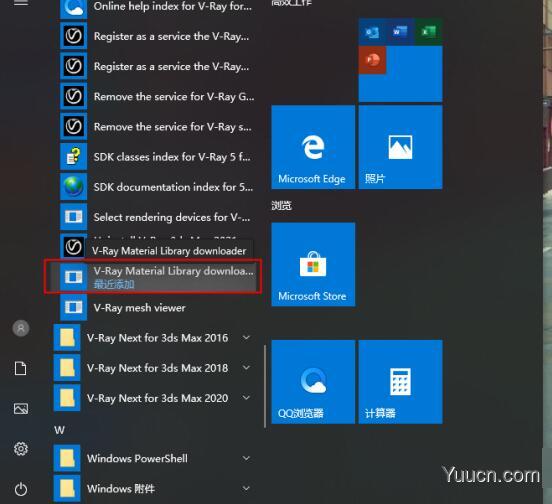
Task: Open the 计算器 calculator tile
Action: pyautogui.click(x=400, y=382)
